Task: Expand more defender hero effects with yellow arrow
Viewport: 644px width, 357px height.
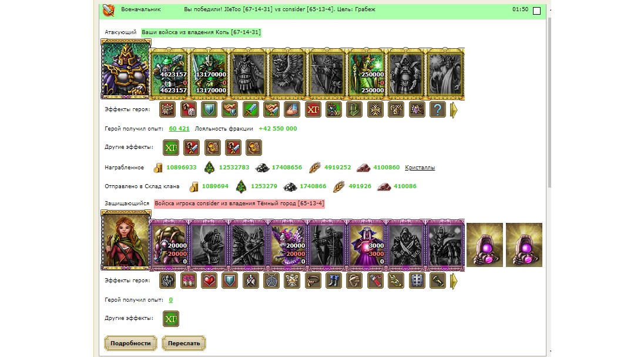Action: tap(454, 281)
